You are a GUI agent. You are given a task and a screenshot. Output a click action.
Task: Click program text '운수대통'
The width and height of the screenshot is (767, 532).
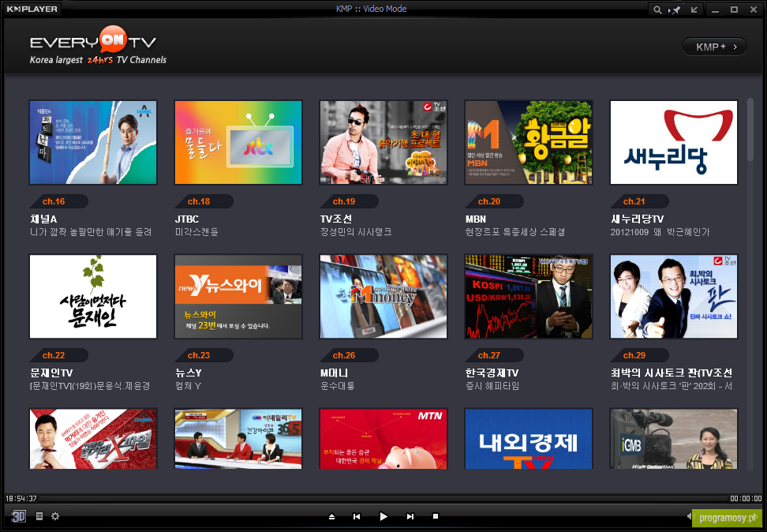(x=338, y=386)
